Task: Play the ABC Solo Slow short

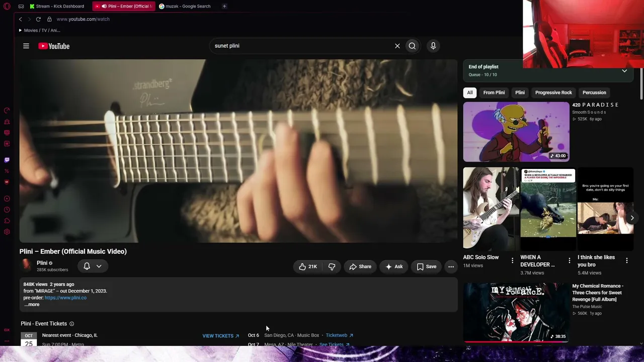Action: pos(491,209)
